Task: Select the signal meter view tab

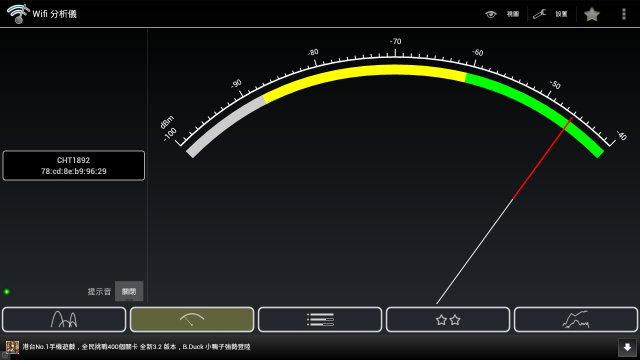Action: click(x=192, y=319)
